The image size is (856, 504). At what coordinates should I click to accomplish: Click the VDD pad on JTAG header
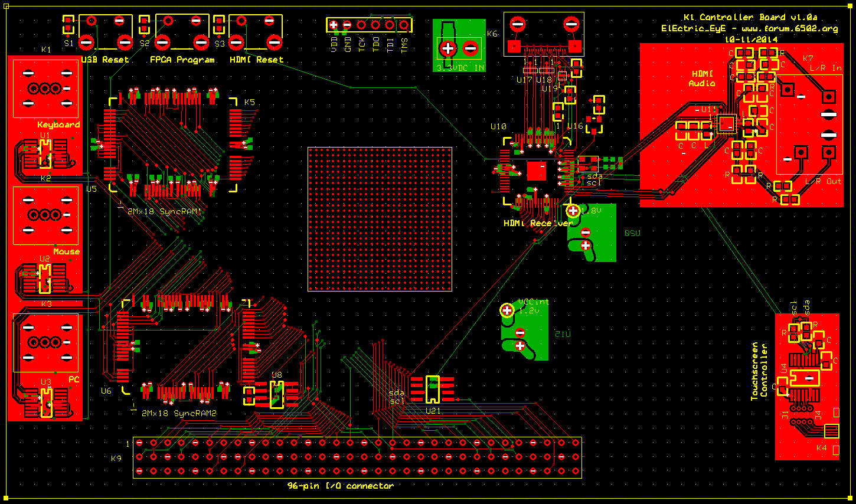(334, 25)
